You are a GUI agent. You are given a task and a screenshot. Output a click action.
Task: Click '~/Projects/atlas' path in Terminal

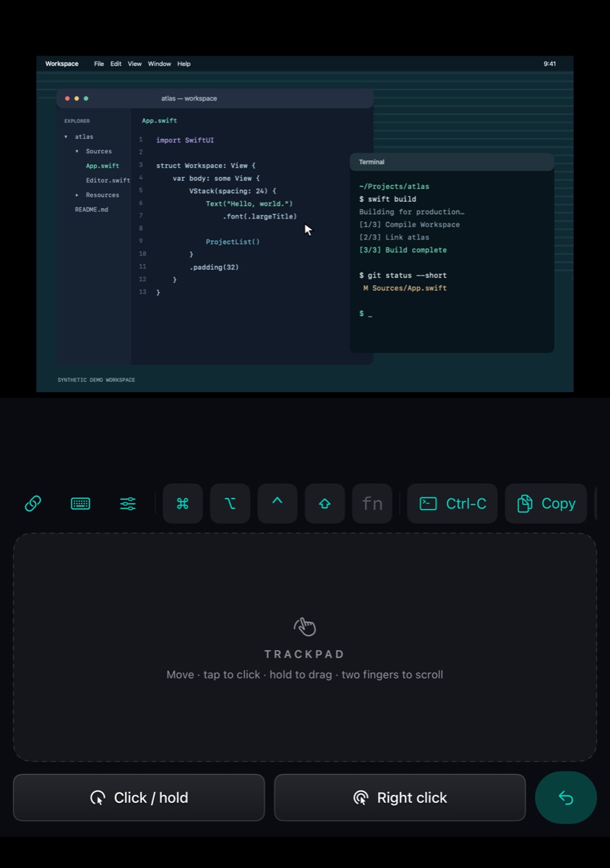point(394,187)
